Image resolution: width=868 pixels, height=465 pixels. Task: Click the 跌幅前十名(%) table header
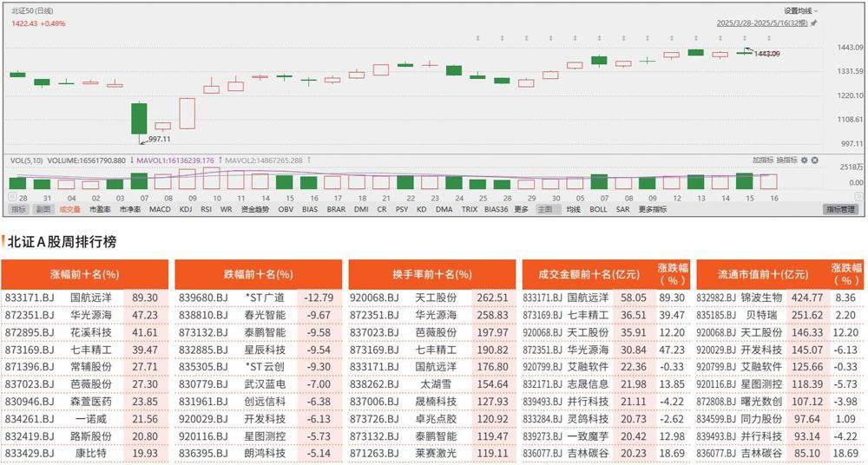[x=258, y=274]
